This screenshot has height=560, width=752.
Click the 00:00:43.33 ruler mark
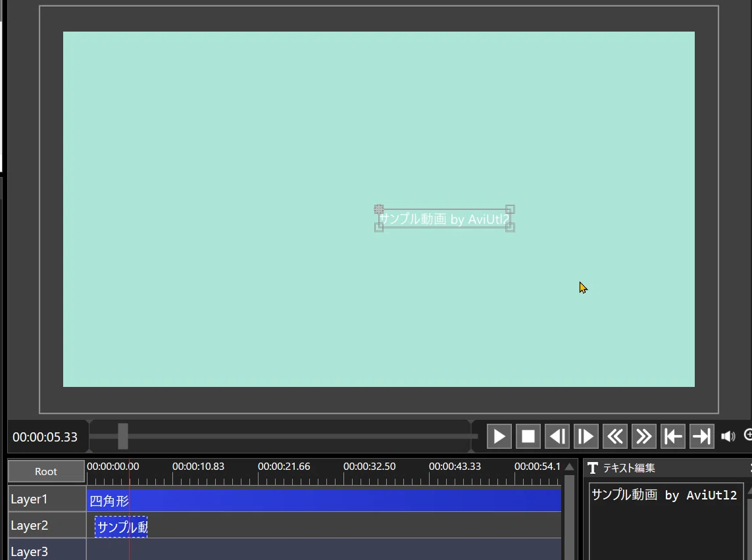[455, 466]
